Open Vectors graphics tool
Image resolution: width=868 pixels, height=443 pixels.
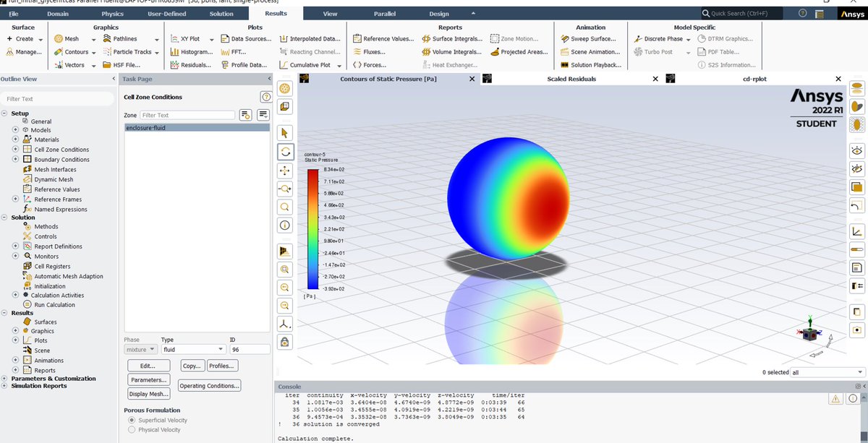point(69,65)
